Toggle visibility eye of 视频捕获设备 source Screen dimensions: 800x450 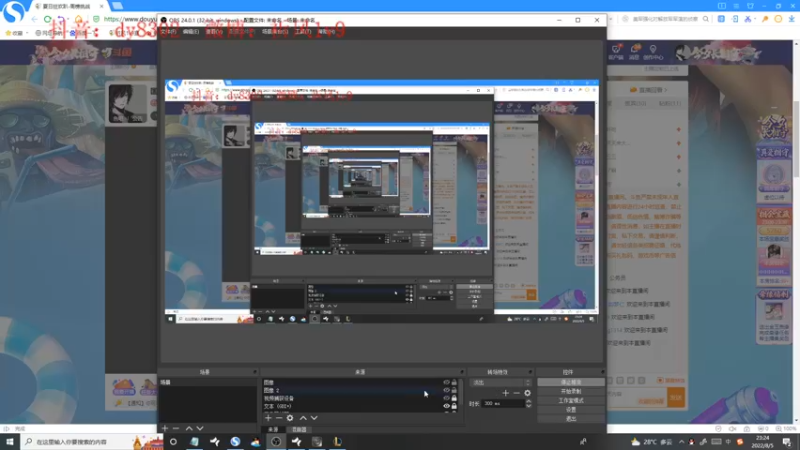tap(446, 398)
